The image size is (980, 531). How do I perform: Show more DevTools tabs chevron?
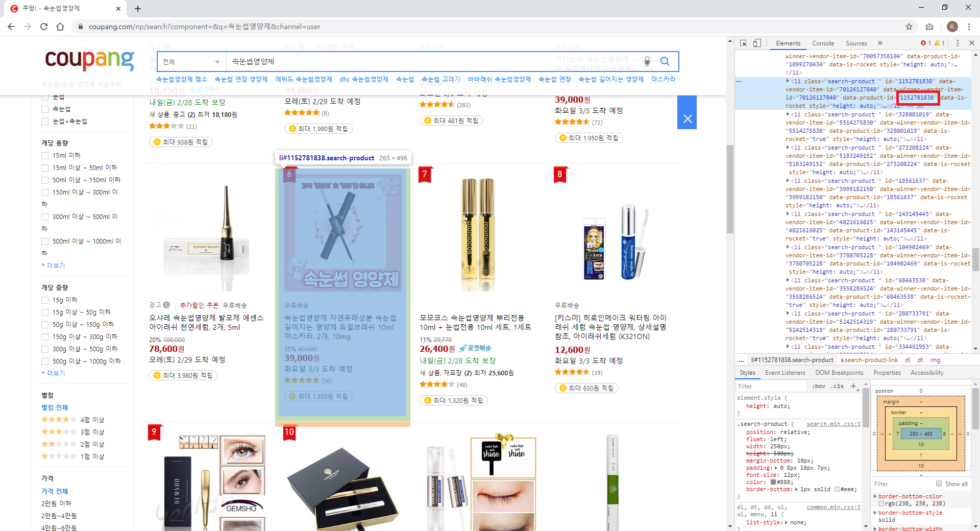(880, 43)
